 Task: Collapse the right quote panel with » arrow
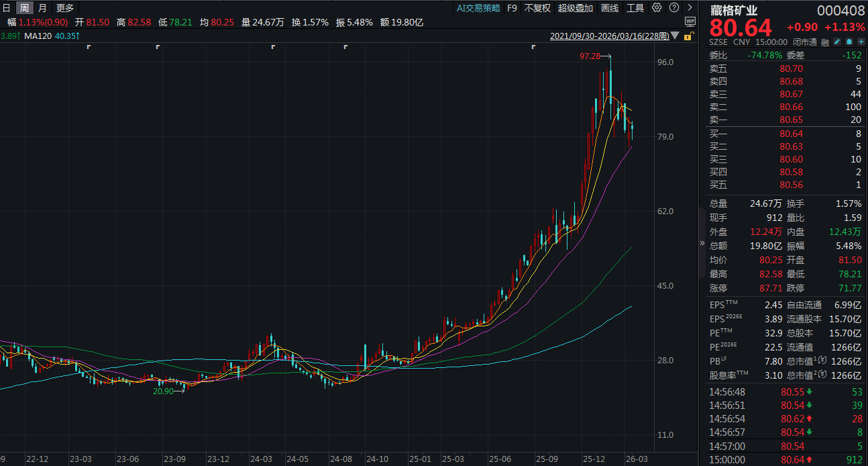pyautogui.click(x=702, y=243)
